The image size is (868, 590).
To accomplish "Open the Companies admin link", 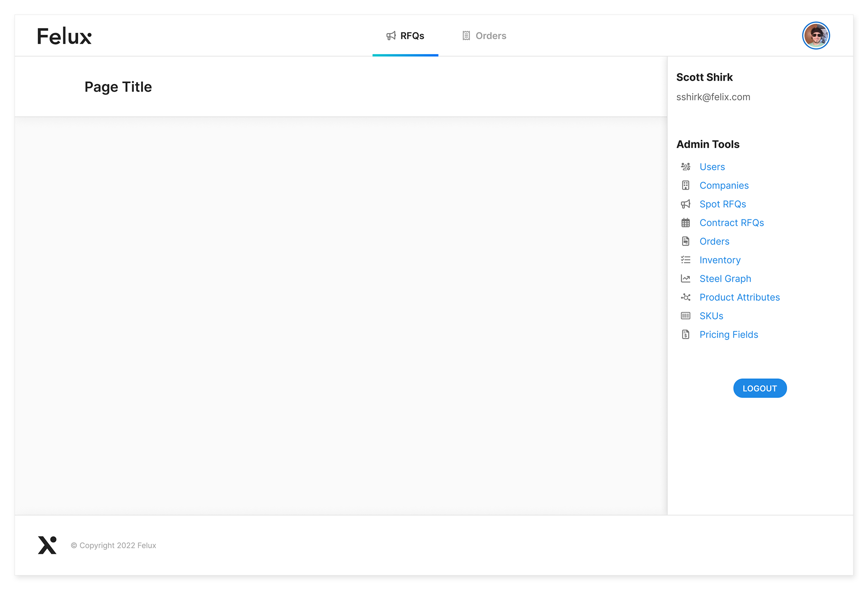I will [x=724, y=185].
